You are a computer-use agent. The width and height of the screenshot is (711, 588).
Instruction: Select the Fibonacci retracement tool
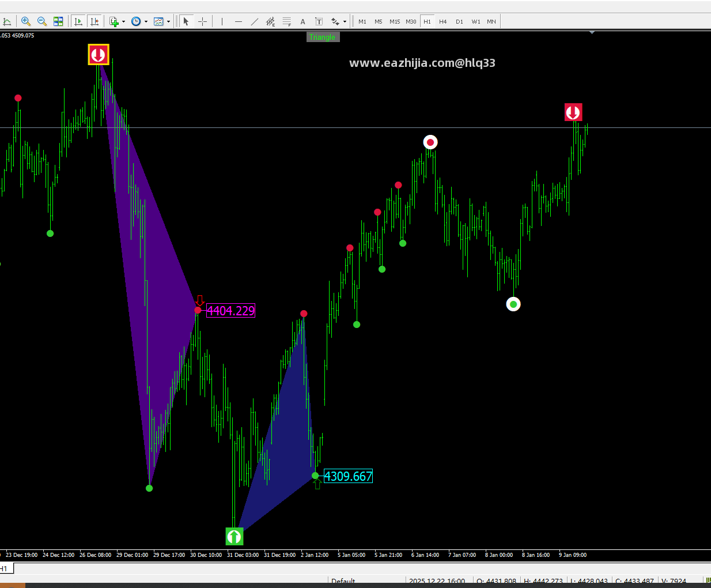[286, 21]
